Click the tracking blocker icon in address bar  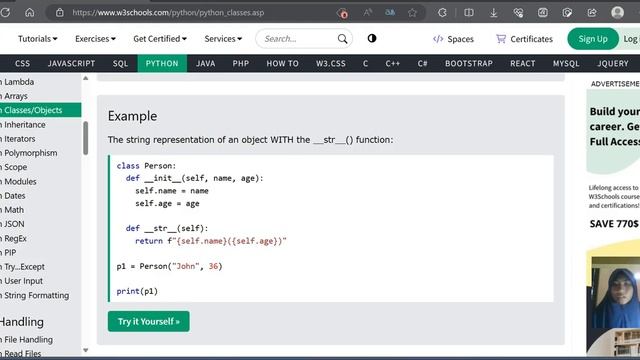tap(342, 13)
